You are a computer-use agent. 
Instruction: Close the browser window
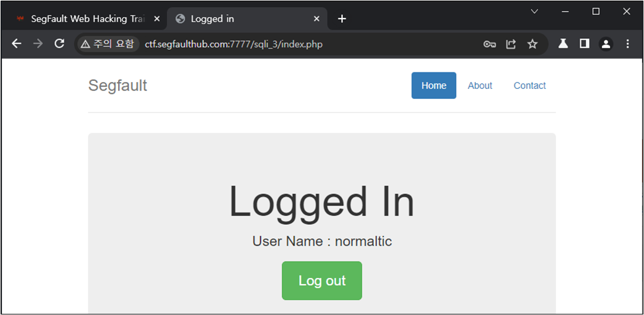pyautogui.click(x=626, y=12)
